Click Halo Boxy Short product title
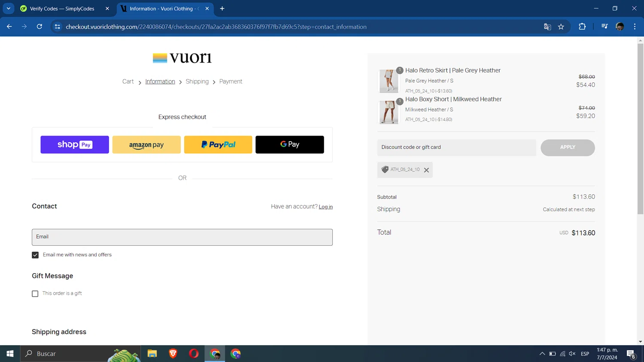 click(453, 99)
